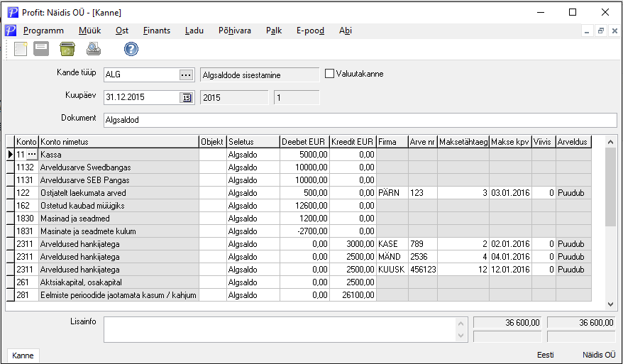The width and height of the screenshot is (623, 364).
Task: Click the save entry toolbar icon
Action: pos(41,49)
